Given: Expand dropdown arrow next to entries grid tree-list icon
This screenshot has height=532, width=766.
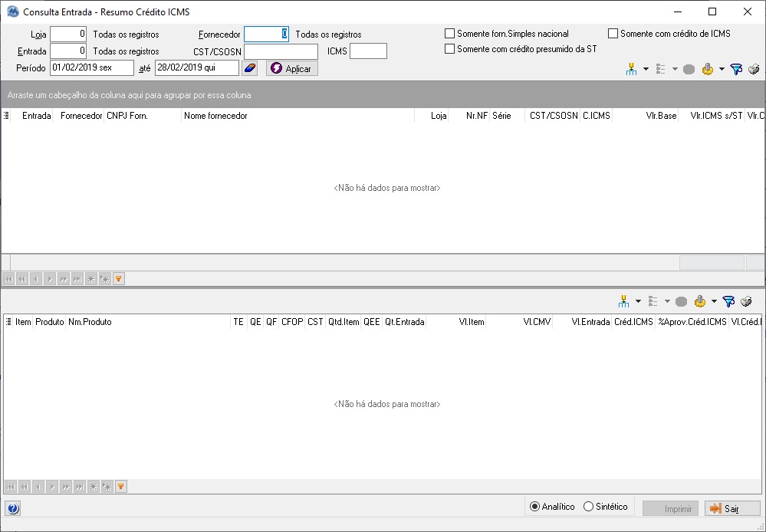Looking at the screenshot, I should pos(675,69).
